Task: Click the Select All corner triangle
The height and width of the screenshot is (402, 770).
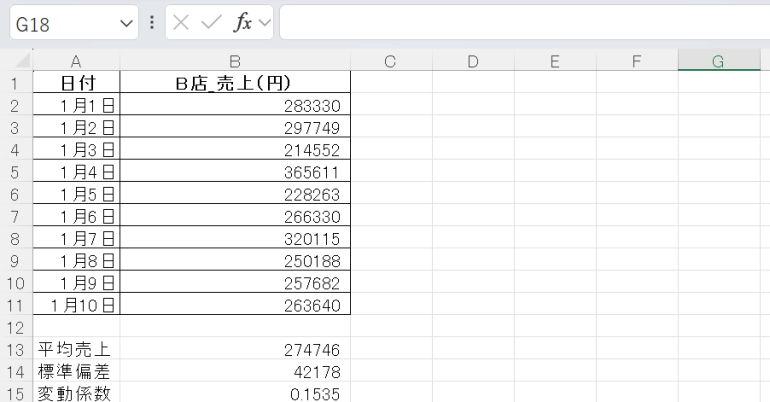Action: 22,61
